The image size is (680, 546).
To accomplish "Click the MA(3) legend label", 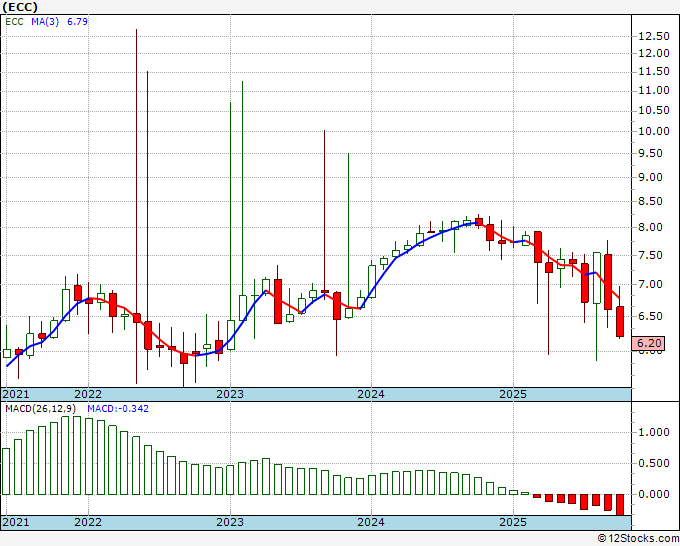I will (x=45, y=22).
